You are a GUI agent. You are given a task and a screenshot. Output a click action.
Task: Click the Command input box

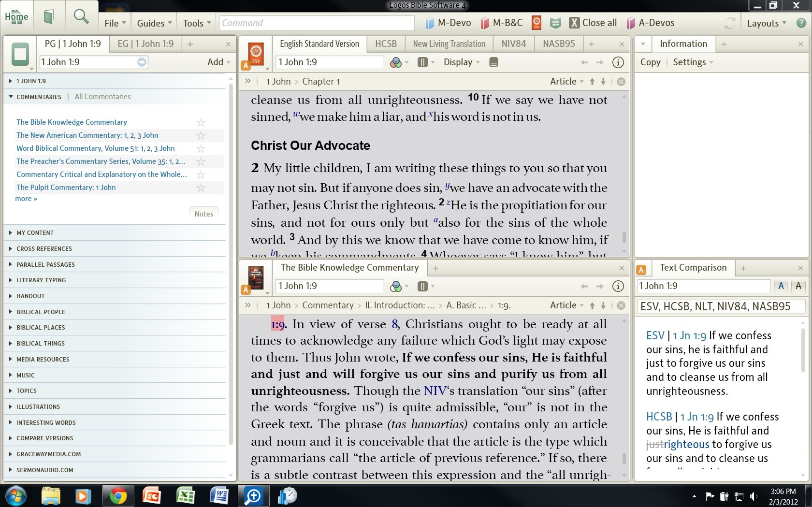pyautogui.click(x=317, y=23)
